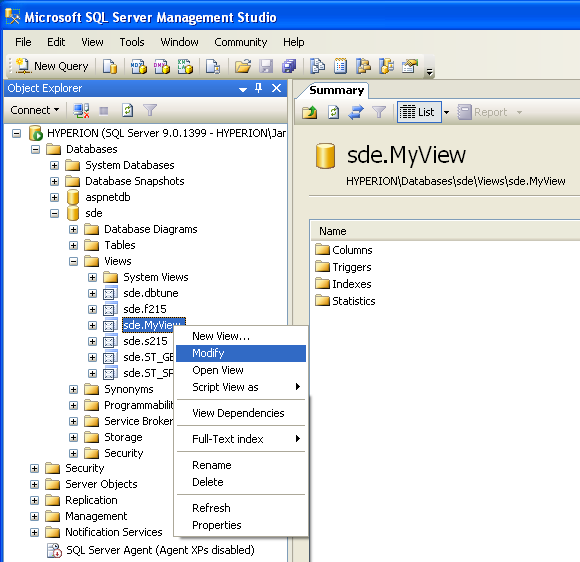Choose Properties in the context menu
The width and height of the screenshot is (580, 562).
241,525
